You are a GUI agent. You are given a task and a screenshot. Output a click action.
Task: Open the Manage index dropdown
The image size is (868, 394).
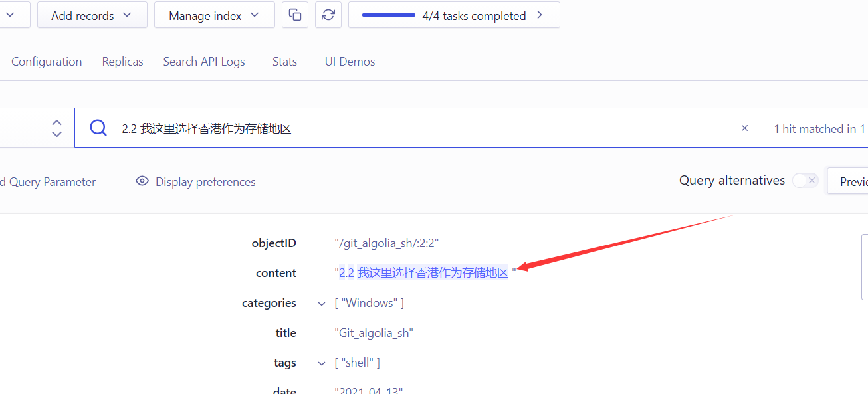pos(214,15)
